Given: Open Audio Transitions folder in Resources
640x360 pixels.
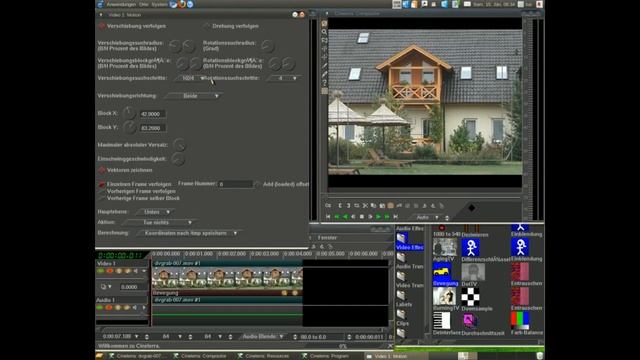Looking at the screenshot, I should [409, 261].
